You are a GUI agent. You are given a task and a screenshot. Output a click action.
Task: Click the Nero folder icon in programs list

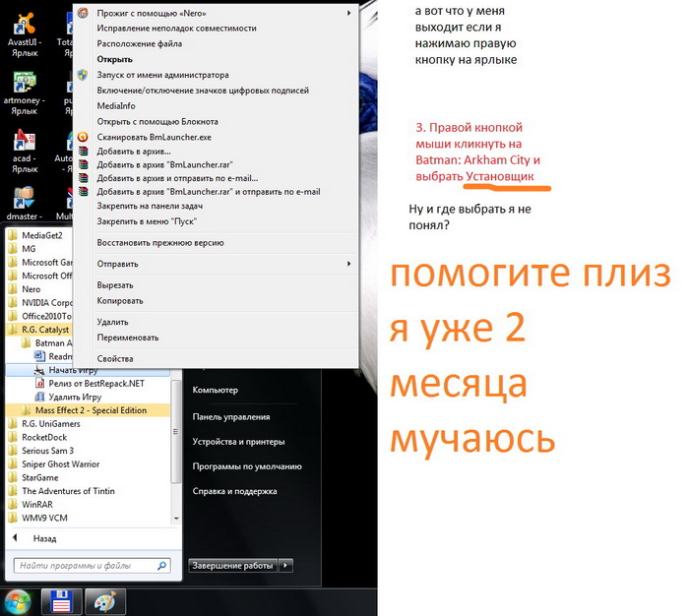click(x=13, y=289)
